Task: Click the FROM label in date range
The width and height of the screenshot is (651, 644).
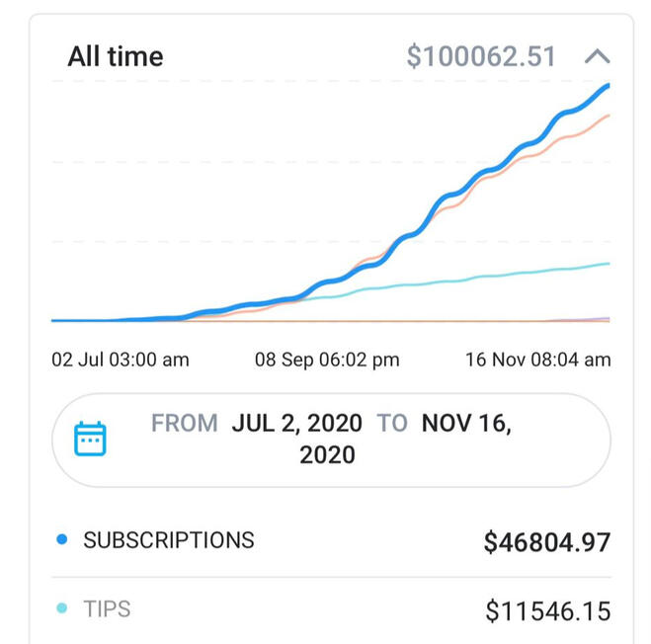Action: tap(185, 424)
